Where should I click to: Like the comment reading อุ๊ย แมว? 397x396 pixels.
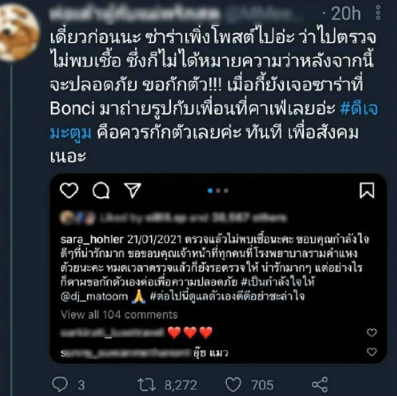(372, 352)
